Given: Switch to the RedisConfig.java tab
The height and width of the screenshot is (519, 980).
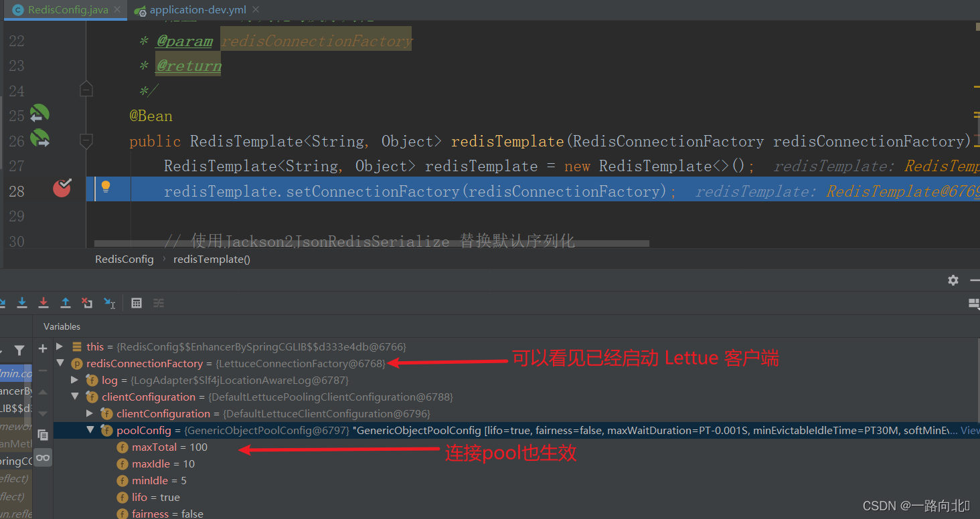Looking at the screenshot, I should click(x=66, y=10).
